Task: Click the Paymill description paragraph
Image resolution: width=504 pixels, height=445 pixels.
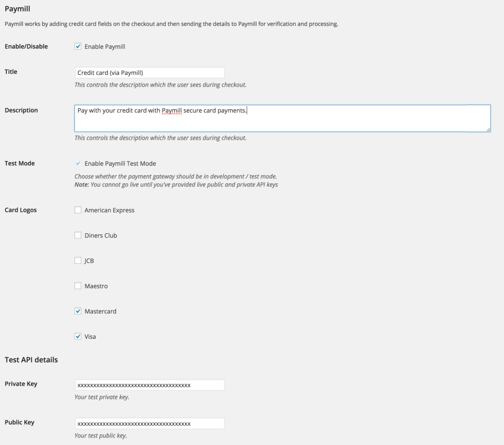Action: pyautogui.click(x=171, y=23)
